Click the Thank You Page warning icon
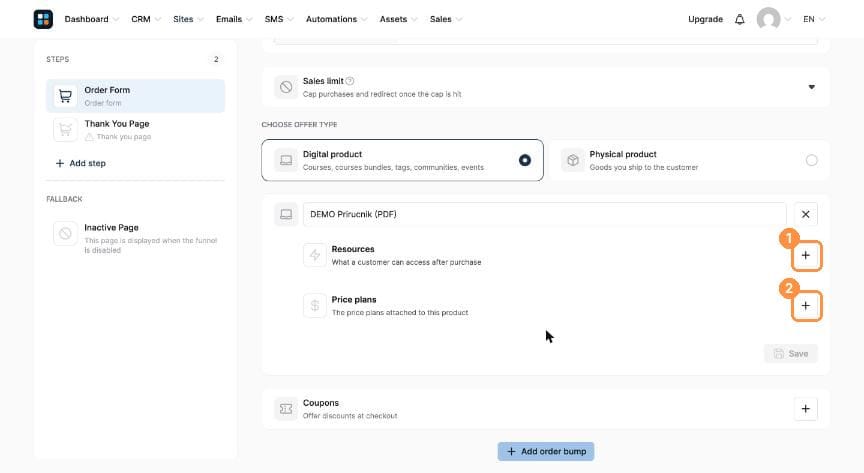864x473 pixels. (x=89, y=137)
